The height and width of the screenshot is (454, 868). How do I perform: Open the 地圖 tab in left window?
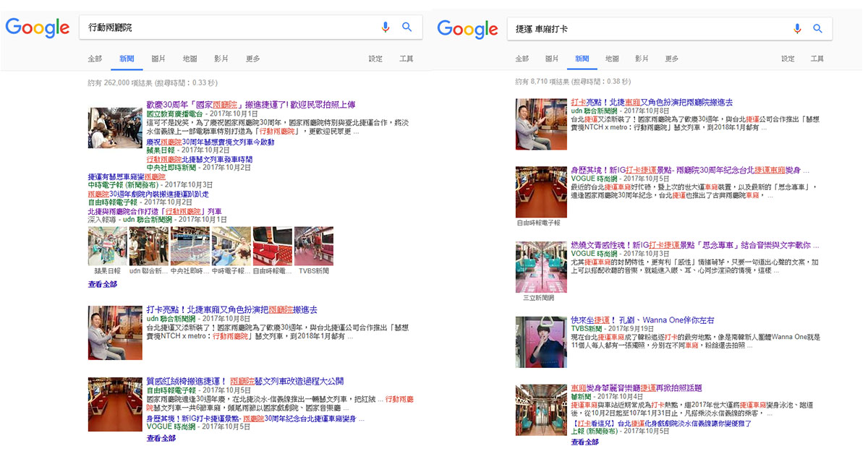pos(190,59)
